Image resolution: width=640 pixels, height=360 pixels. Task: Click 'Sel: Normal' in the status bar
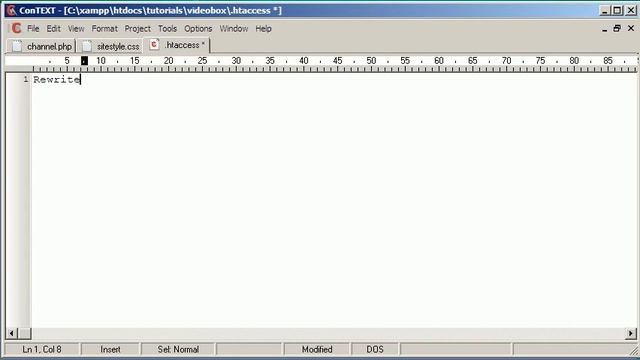[x=178, y=349]
